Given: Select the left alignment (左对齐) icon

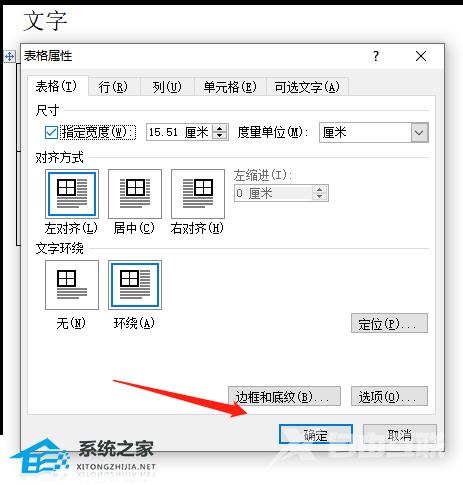Looking at the screenshot, I should (72, 194).
